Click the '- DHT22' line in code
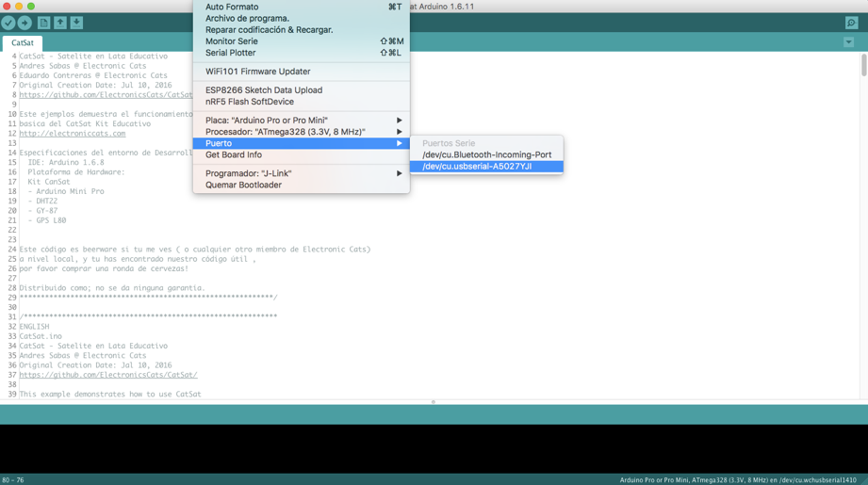This screenshot has height=485, width=868. point(42,202)
